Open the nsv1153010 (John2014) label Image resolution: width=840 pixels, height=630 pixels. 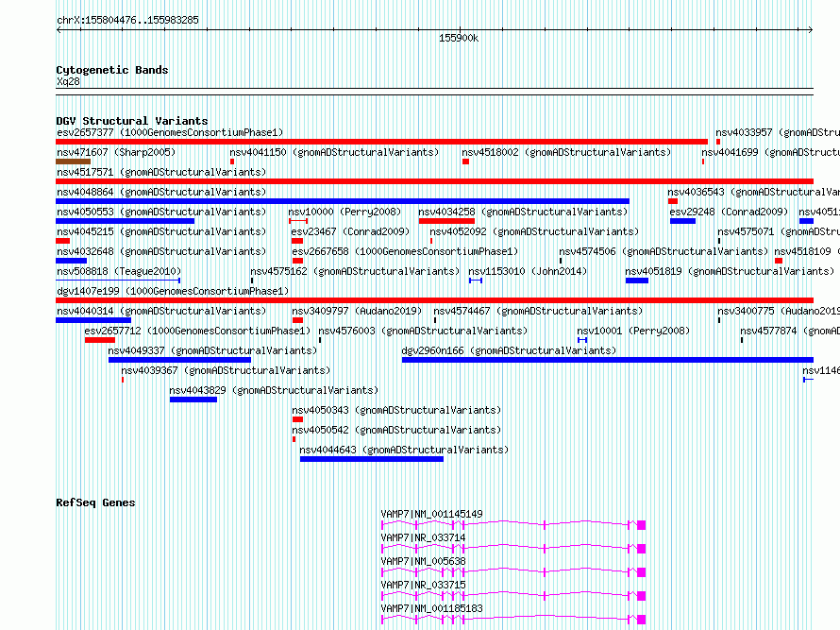528,271
